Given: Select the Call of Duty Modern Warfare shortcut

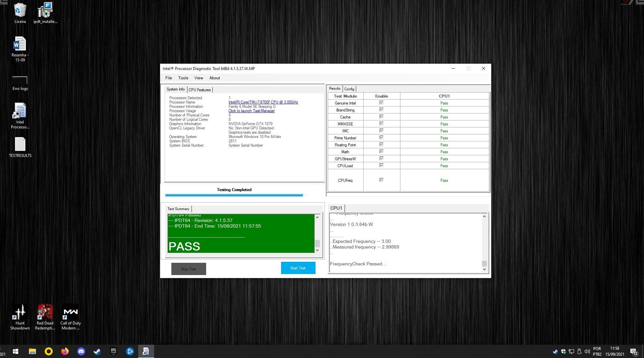Looking at the screenshot, I should [x=71, y=317].
